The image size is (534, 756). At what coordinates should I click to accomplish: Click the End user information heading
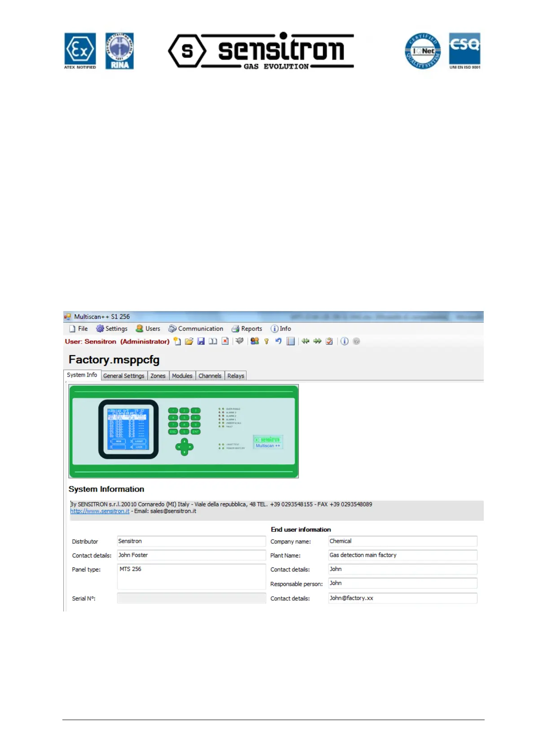click(x=301, y=530)
